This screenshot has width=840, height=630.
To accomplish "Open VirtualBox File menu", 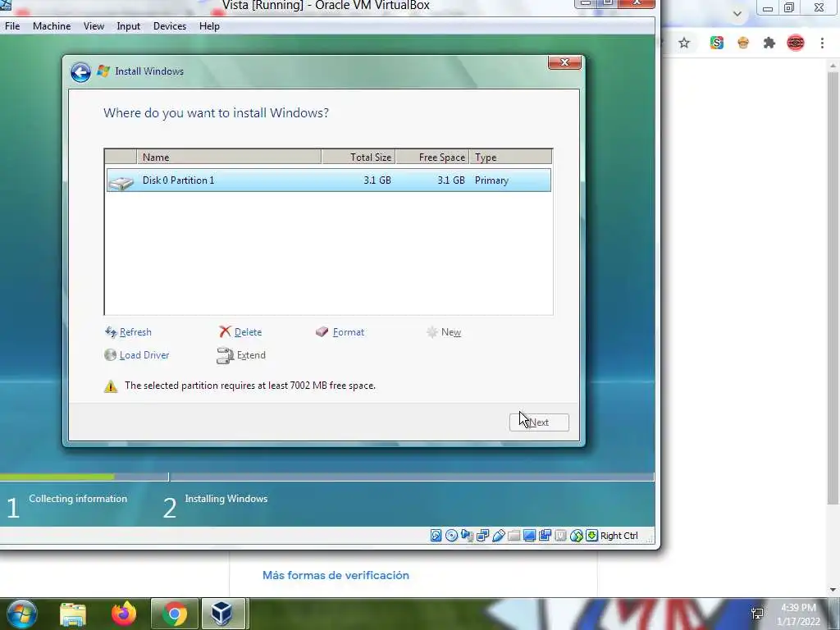I will (x=12, y=25).
